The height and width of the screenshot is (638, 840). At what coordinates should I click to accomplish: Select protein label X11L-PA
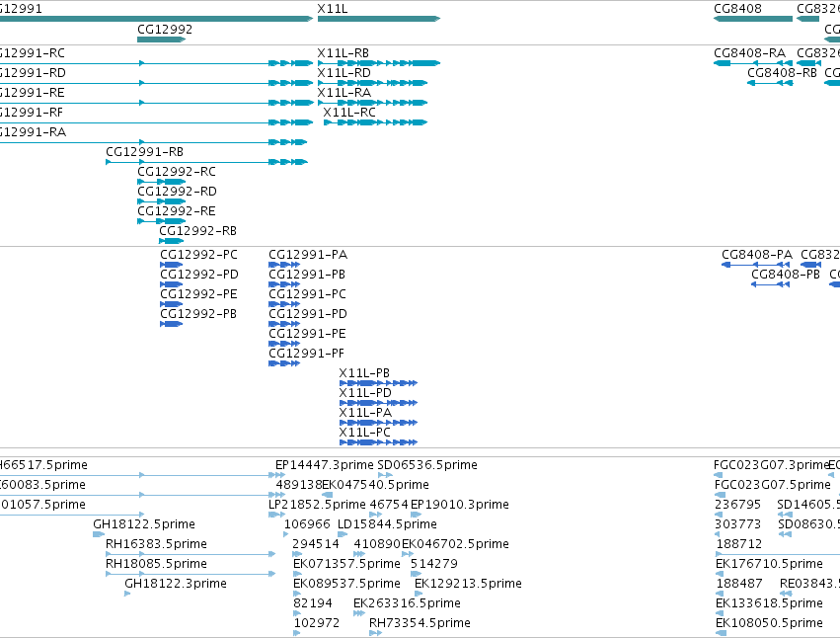(365, 413)
